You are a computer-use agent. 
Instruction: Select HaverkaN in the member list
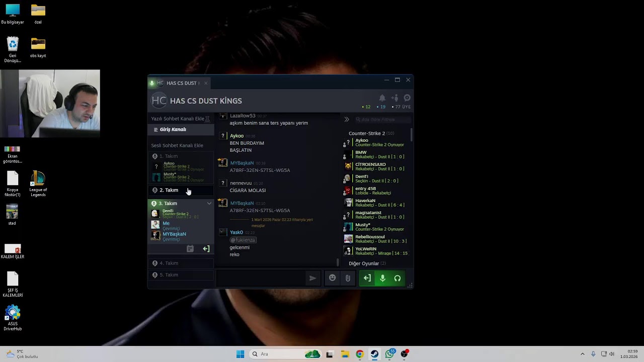click(x=377, y=203)
